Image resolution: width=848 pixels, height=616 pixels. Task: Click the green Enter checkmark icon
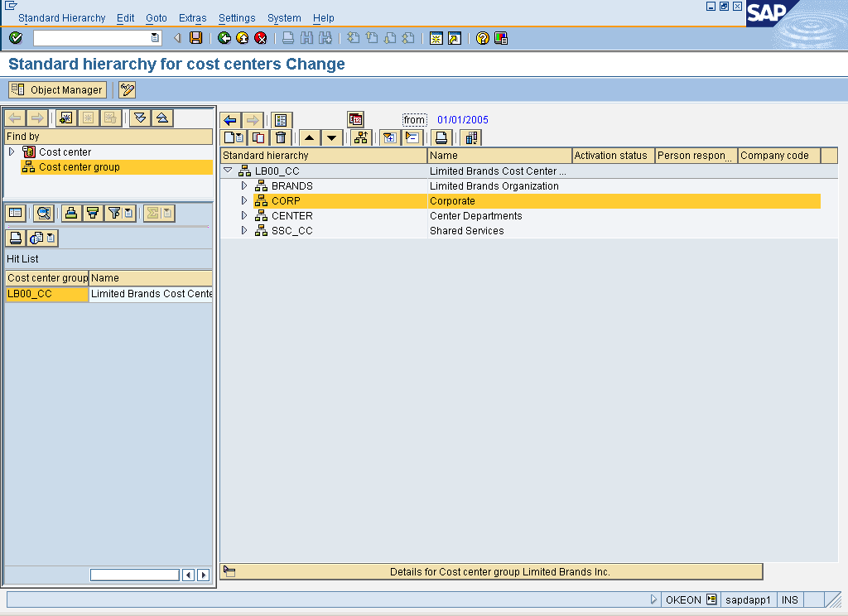16,38
